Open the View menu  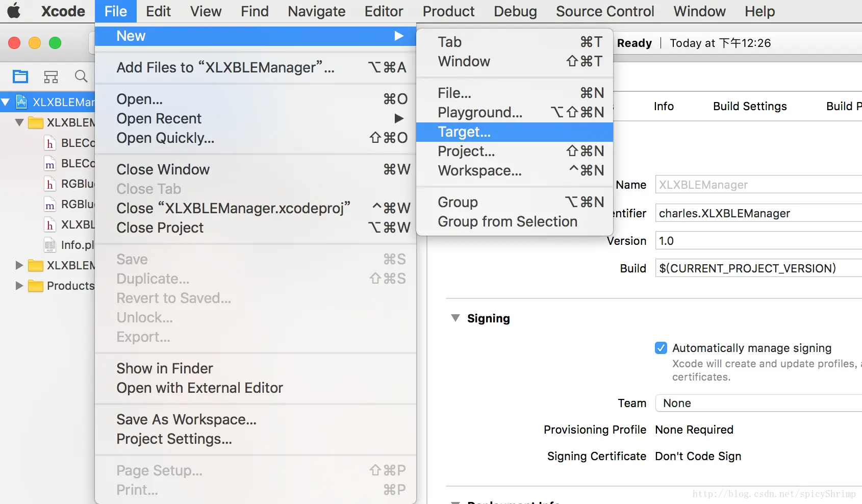pos(206,11)
